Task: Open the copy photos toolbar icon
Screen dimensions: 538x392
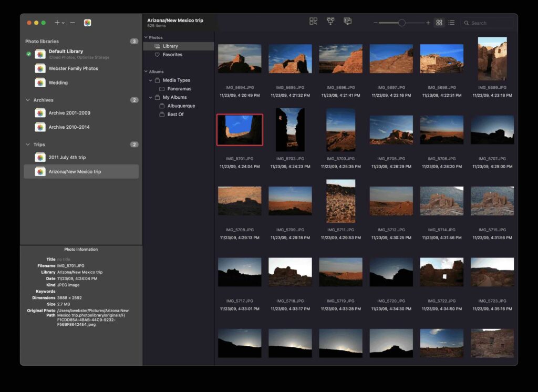Action: 348,22
